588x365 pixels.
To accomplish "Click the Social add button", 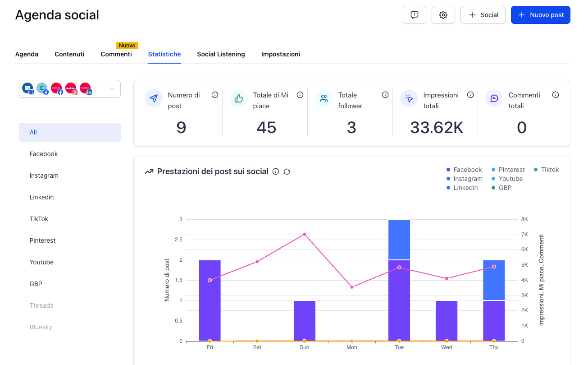I will click(x=483, y=15).
